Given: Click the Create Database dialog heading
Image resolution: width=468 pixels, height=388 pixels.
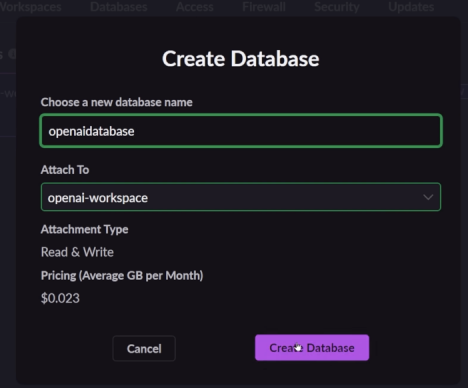Looking at the screenshot, I should (241, 59).
